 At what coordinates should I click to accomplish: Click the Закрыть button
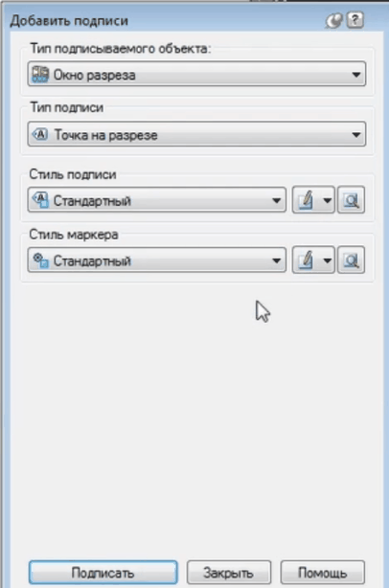pos(228,573)
